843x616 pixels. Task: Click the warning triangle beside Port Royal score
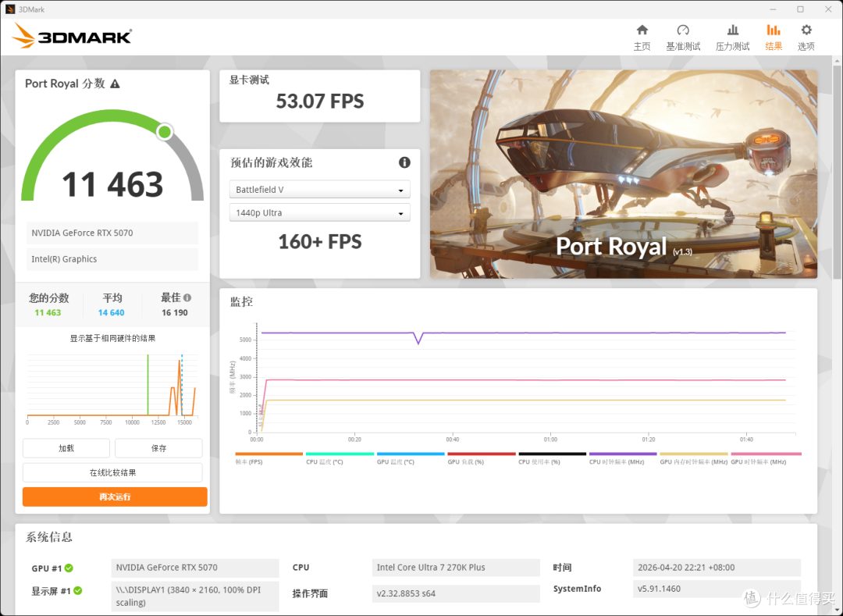[115, 84]
